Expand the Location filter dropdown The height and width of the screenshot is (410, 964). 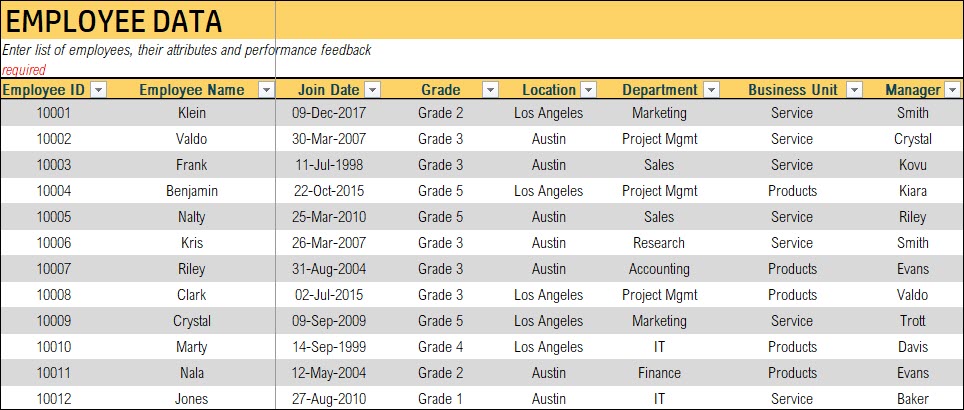[589, 90]
